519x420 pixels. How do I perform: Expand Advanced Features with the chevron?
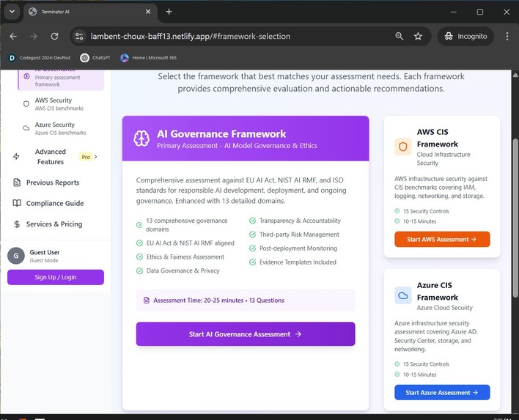[x=96, y=157]
